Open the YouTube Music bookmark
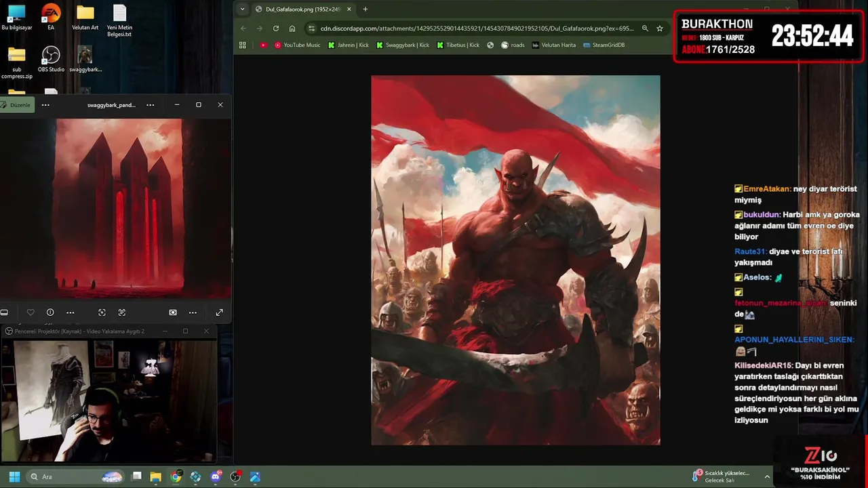 point(297,45)
